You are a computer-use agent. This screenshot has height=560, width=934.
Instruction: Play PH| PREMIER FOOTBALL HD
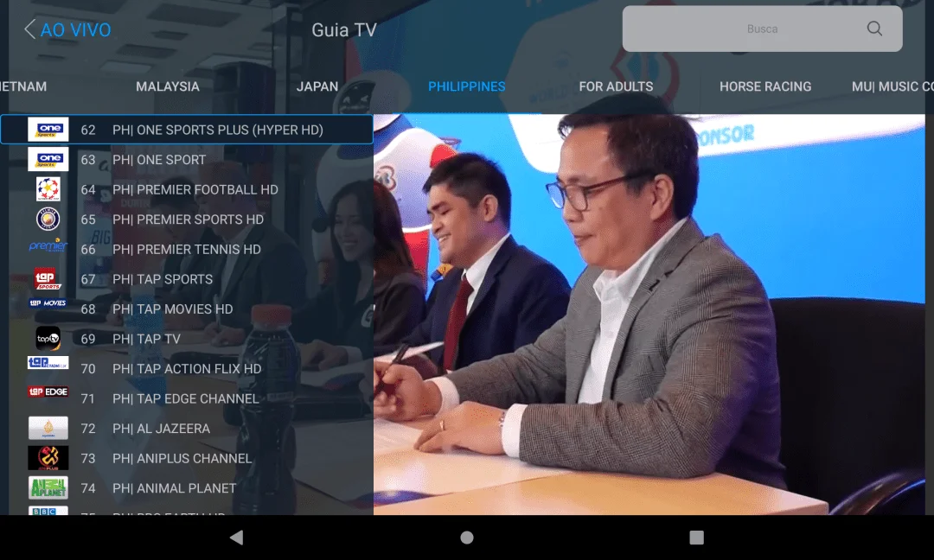point(187,189)
